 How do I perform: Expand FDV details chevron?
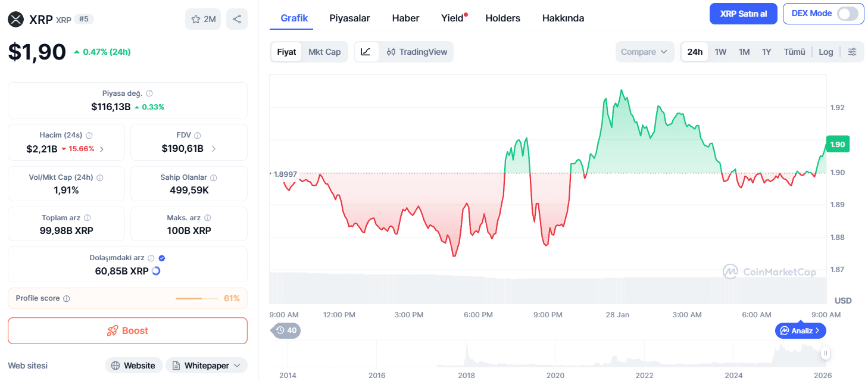coord(214,149)
